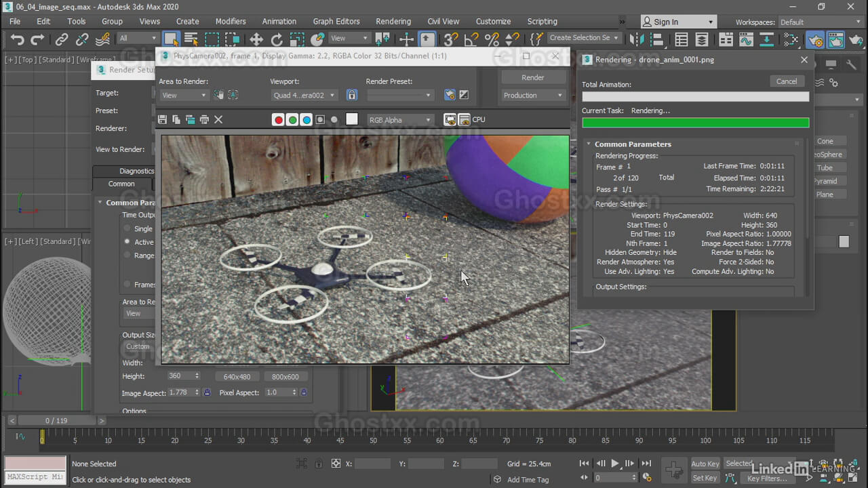Activate the Select and Link tool
This screenshot has height=488, width=868.
pos(62,39)
